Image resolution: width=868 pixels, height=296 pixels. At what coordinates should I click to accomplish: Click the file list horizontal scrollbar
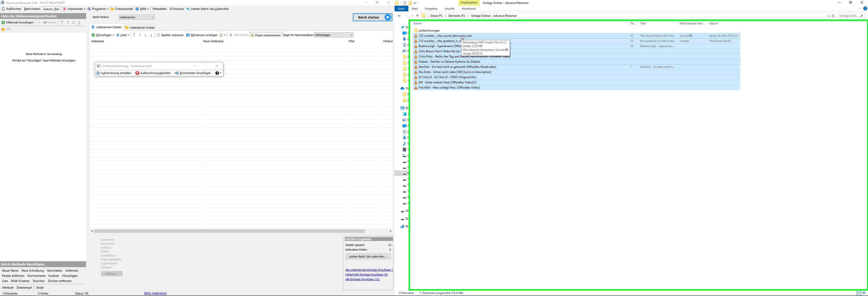tap(229, 231)
